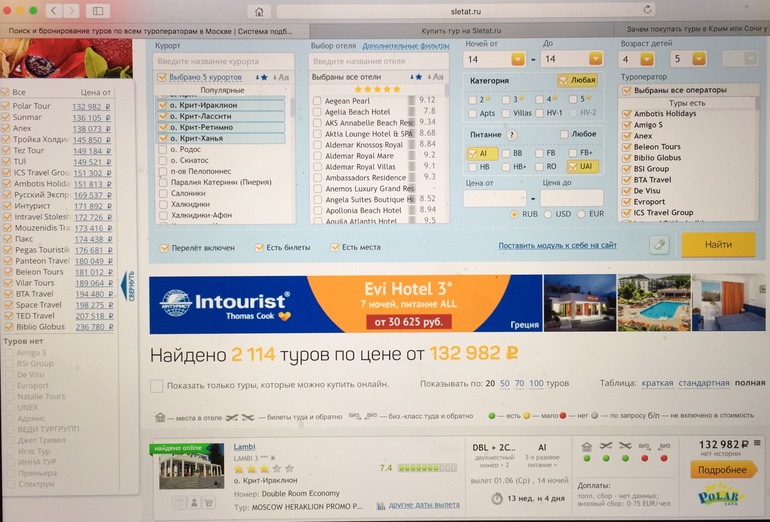This screenshot has width=770, height=522.
Task: Click the cart icon under Lambi photo
Action: point(208,503)
